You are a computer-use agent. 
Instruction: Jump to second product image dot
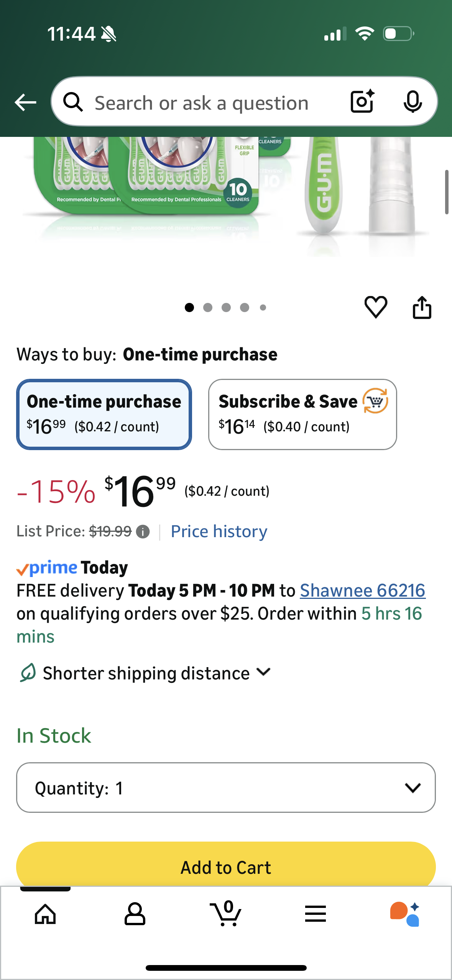(x=208, y=307)
